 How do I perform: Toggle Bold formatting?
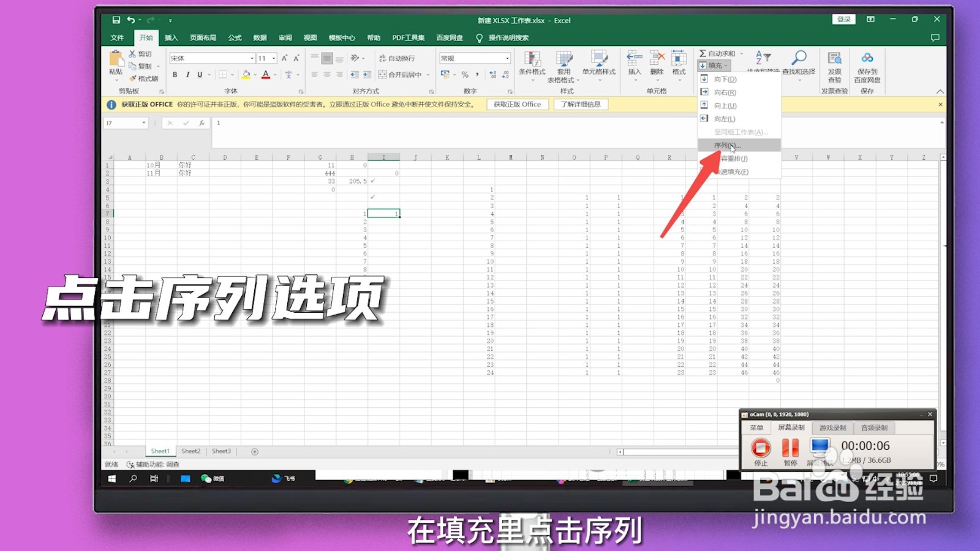(x=175, y=75)
